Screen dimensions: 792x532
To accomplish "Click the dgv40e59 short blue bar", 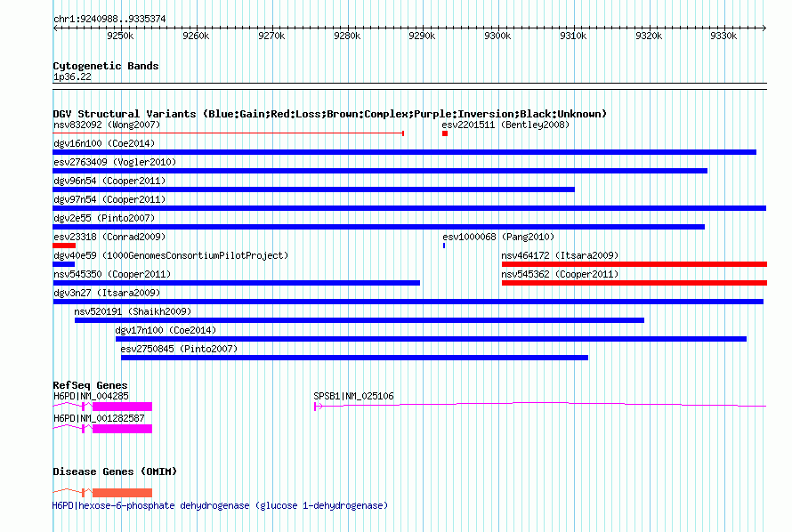I will (x=64, y=264).
